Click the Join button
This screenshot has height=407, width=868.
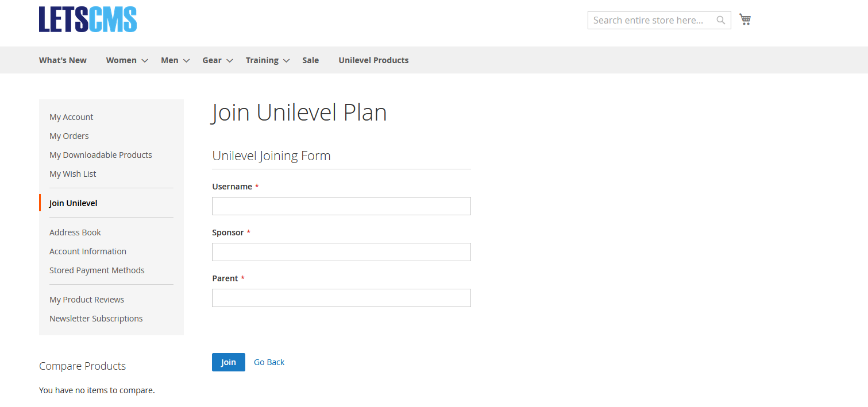point(228,362)
